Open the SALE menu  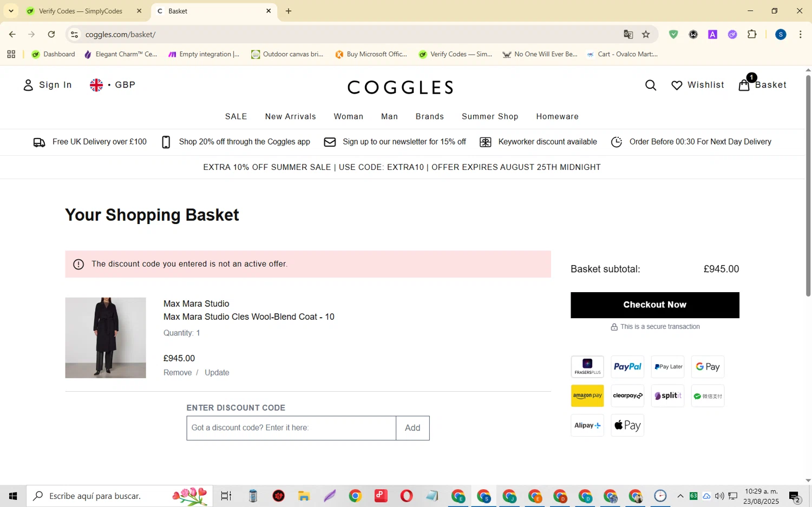(236, 116)
